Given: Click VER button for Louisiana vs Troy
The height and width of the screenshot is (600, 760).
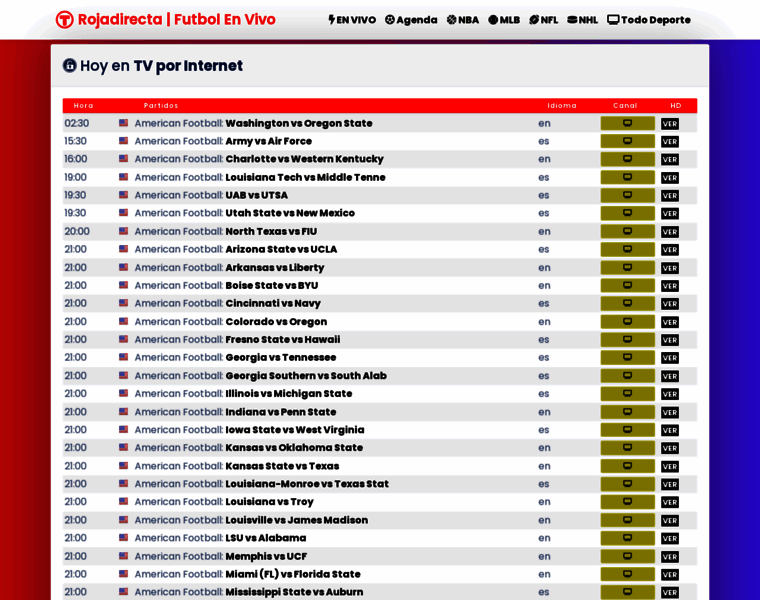Looking at the screenshot, I should tap(670, 502).
